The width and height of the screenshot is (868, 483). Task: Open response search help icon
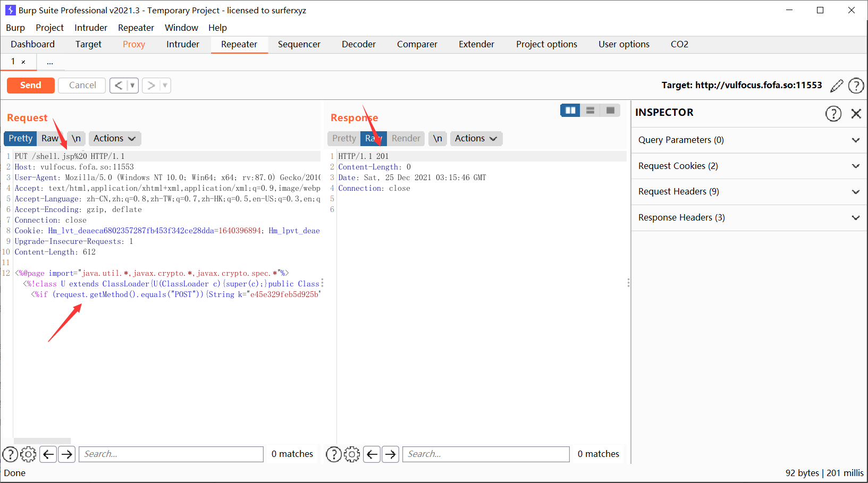333,454
